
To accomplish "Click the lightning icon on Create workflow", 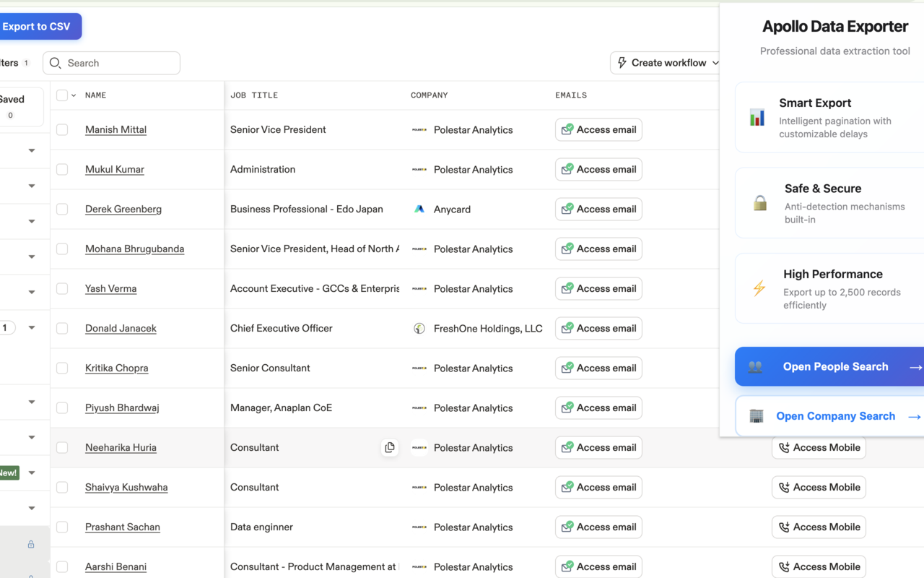I will (x=622, y=63).
